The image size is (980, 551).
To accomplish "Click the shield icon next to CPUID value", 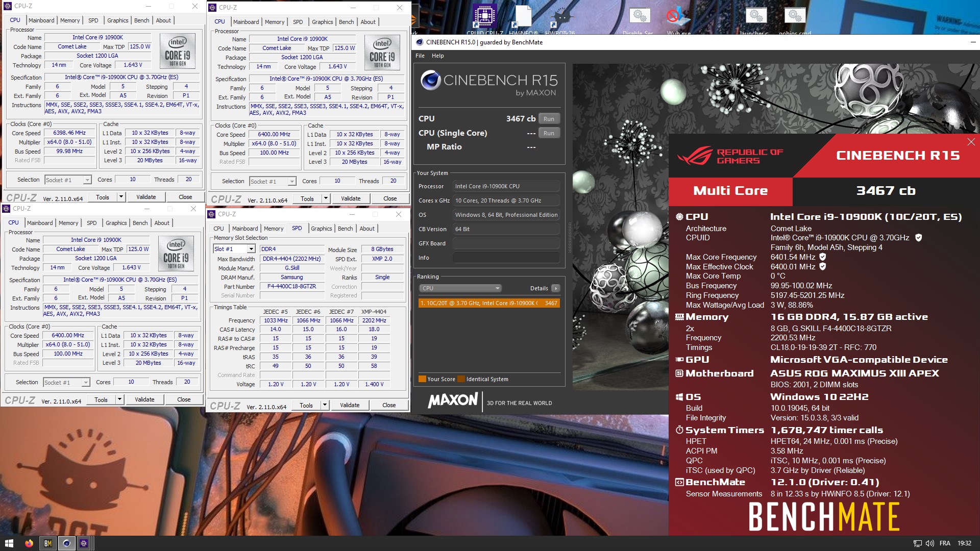I will click(918, 238).
